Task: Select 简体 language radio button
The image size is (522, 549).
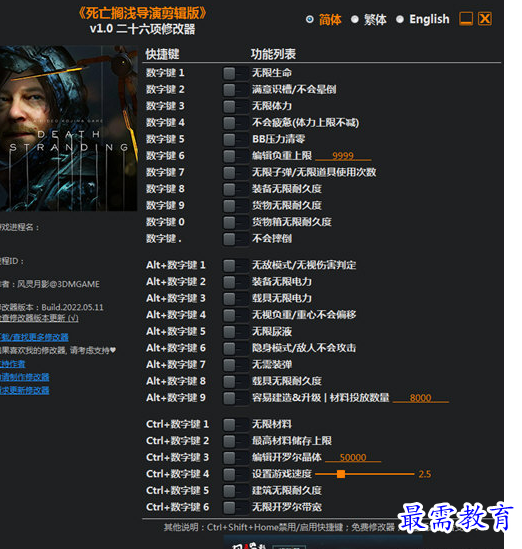Action: pyautogui.click(x=309, y=19)
